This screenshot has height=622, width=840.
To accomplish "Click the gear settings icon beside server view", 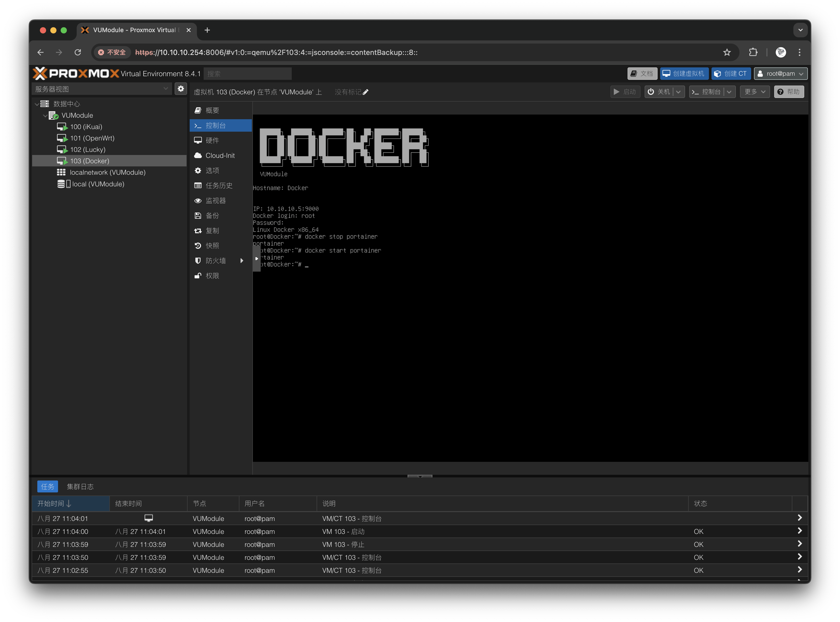I will point(181,89).
